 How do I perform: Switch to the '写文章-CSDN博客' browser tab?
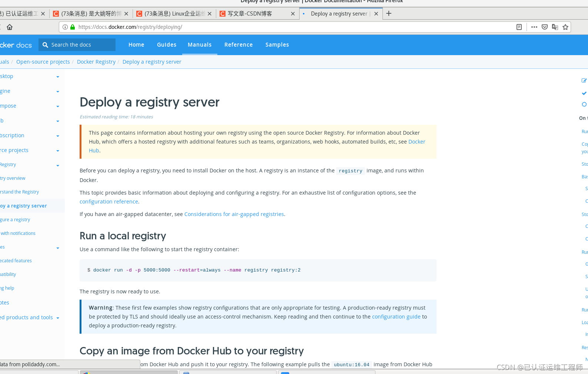click(x=257, y=14)
